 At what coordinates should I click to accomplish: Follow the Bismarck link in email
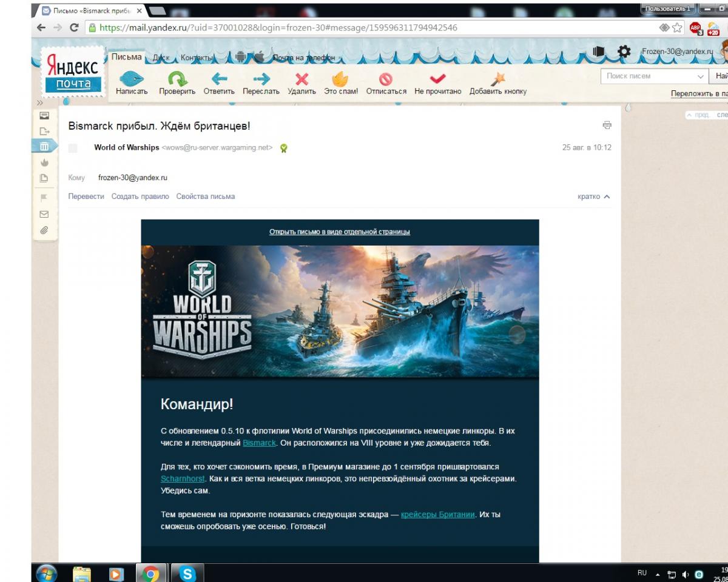coord(260,443)
